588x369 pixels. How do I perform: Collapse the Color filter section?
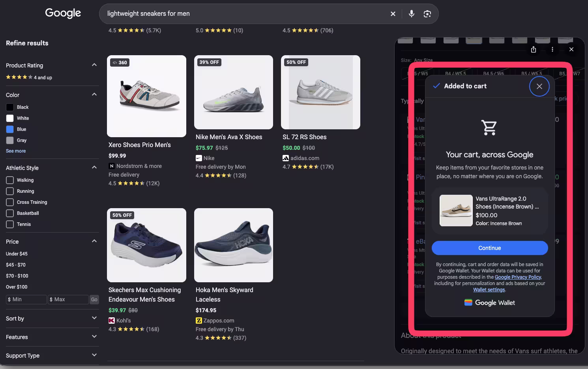pos(94,95)
